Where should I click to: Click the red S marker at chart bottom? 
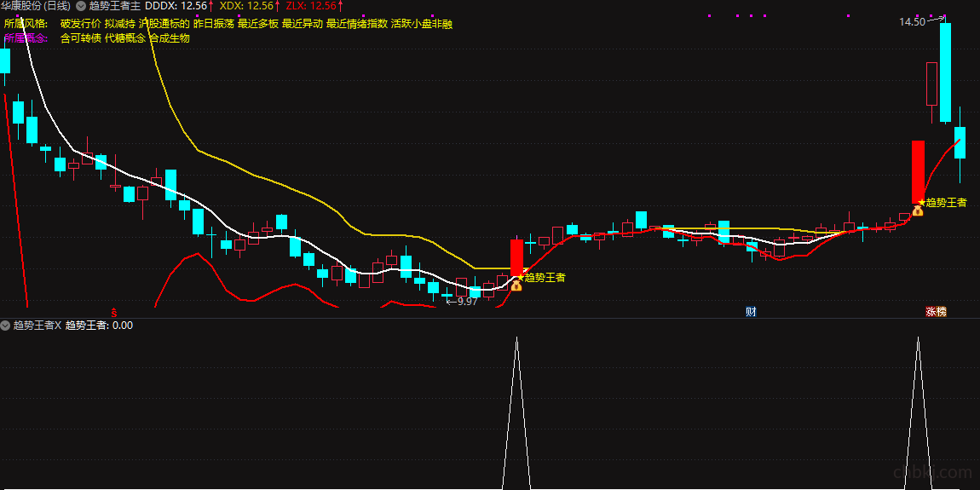[113, 311]
